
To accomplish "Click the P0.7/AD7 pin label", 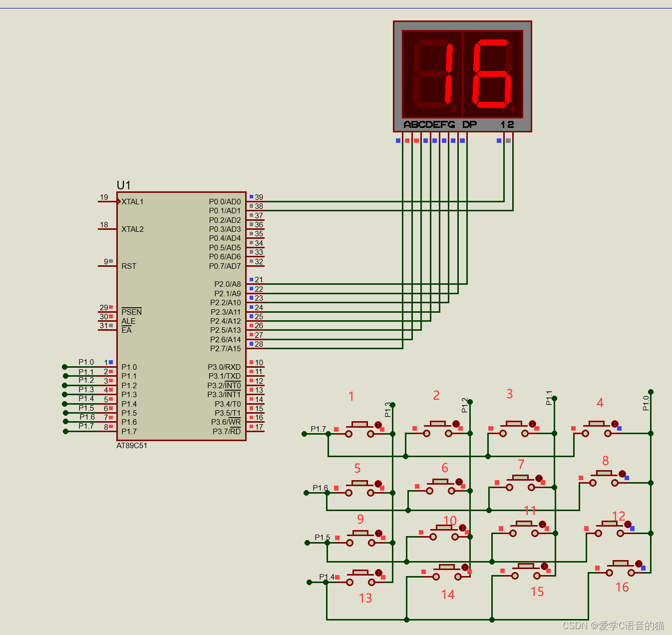I will [225, 266].
